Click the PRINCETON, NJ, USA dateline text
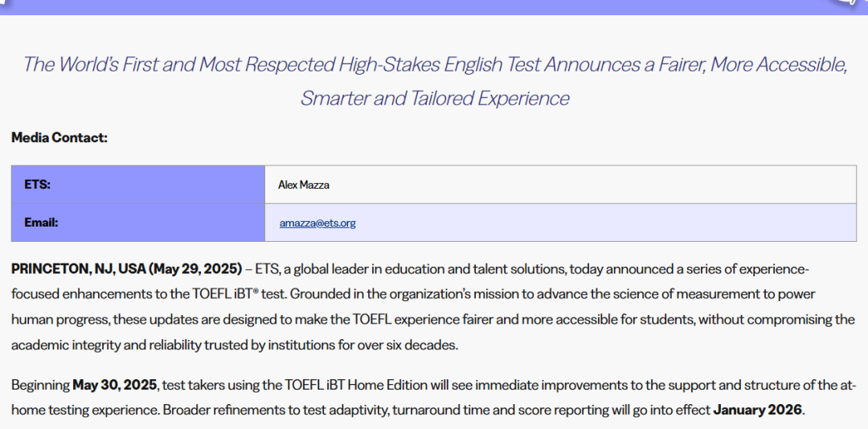This screenshot has height=429, width=868. point(79,269)
